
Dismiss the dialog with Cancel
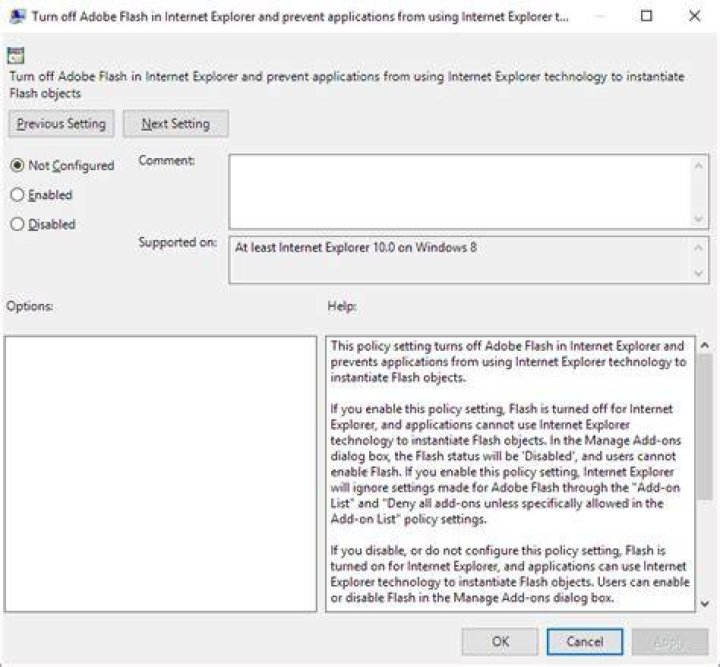point(585,641)
